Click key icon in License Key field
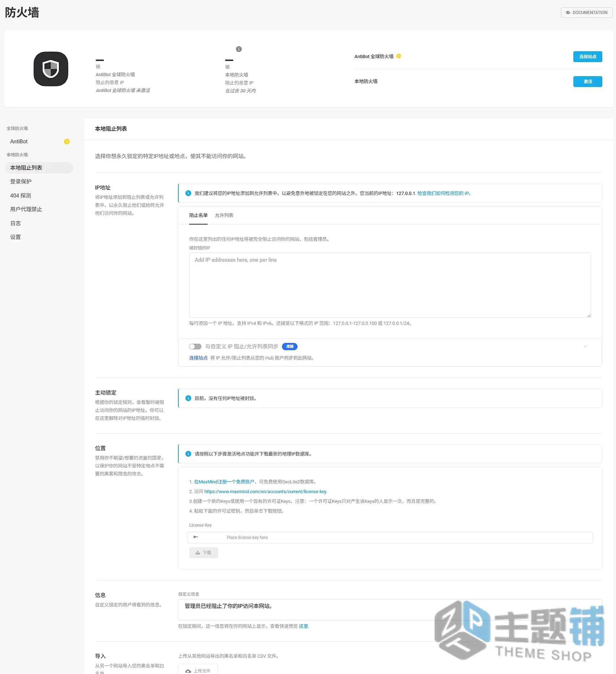The height and width of the screenshot is (674, 616). pyautogui.click(x=195, y=537)
